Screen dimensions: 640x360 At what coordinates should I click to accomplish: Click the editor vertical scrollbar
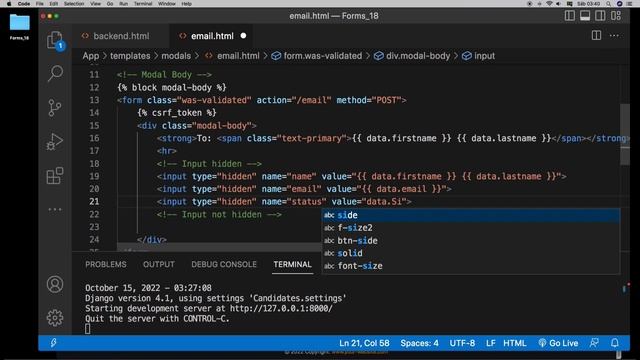[625, 134]
